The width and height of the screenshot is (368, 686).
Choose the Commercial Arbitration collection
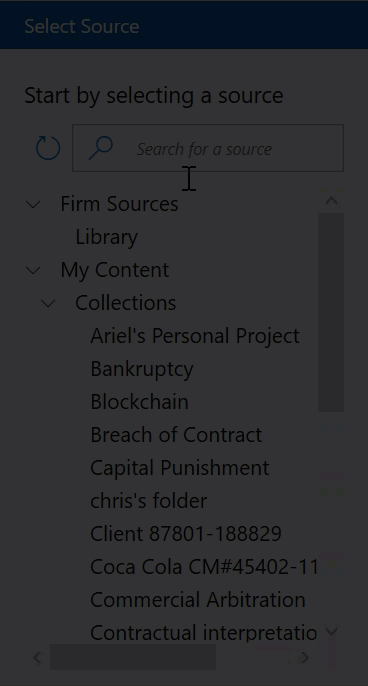tap(198, 600)
